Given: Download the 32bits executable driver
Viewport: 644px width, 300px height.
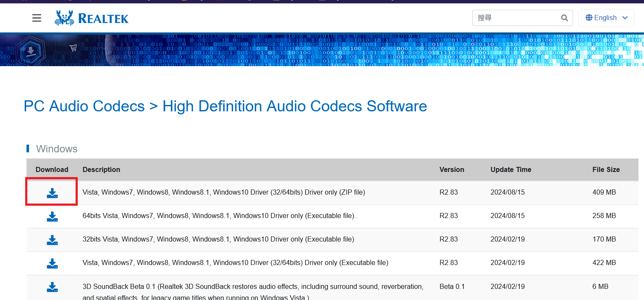Looking at the screenshot, I should point(52,240).
